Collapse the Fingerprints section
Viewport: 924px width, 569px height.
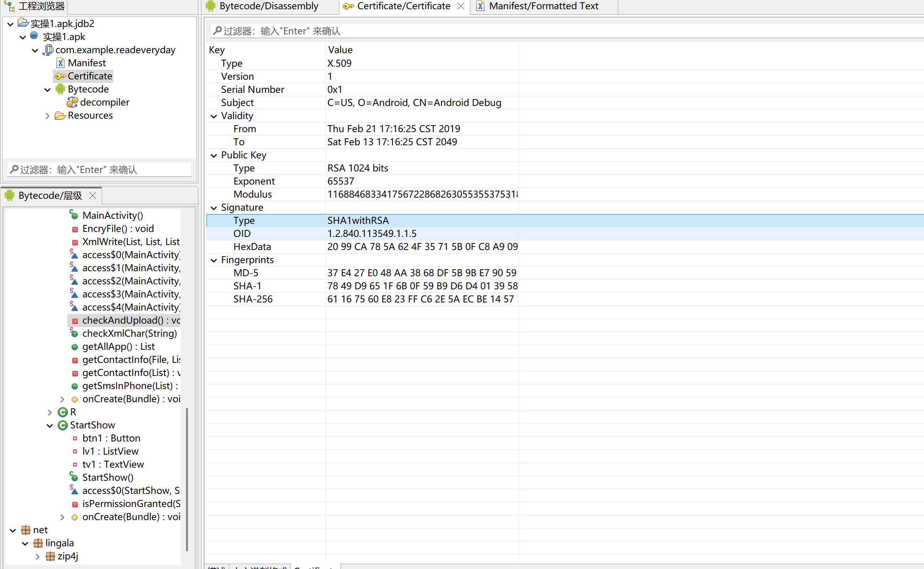pyautogui.click(x=214, y=260)
